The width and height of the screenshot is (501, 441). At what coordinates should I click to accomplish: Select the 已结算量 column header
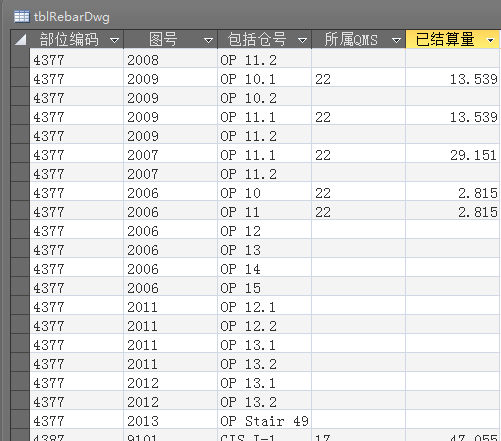tap(452, 39)
